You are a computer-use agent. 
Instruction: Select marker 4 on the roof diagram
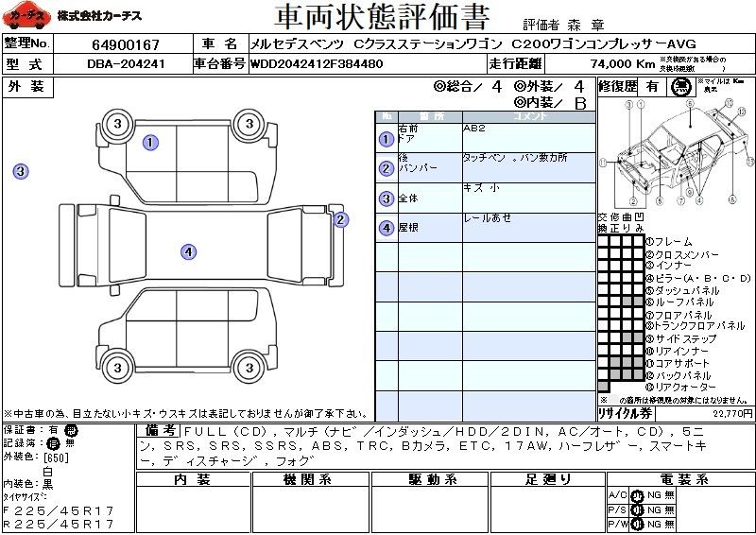[188, 251]
